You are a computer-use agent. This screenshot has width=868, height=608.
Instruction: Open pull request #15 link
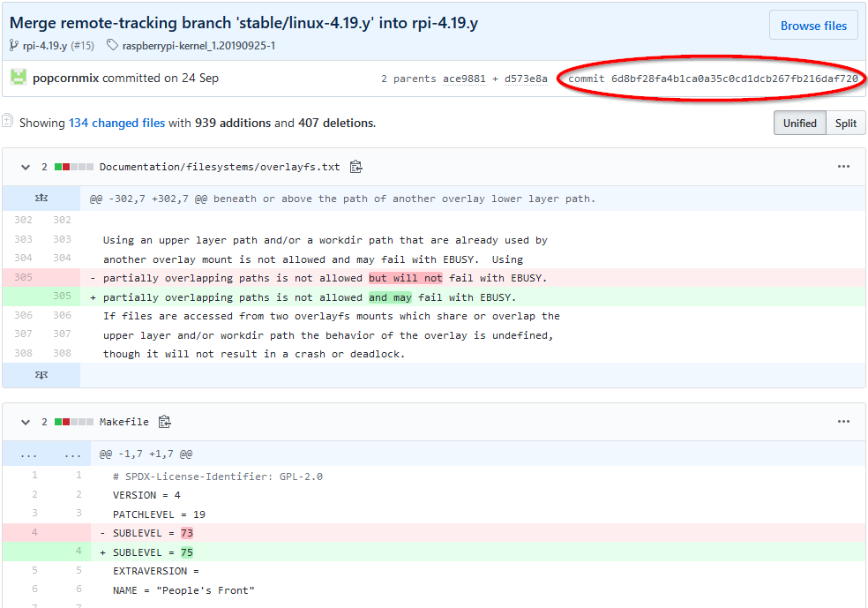click(x=83, y=45)
